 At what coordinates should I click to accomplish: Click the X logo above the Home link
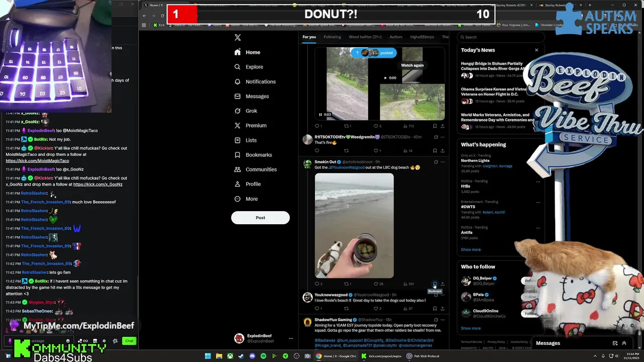tap(237, 37)
